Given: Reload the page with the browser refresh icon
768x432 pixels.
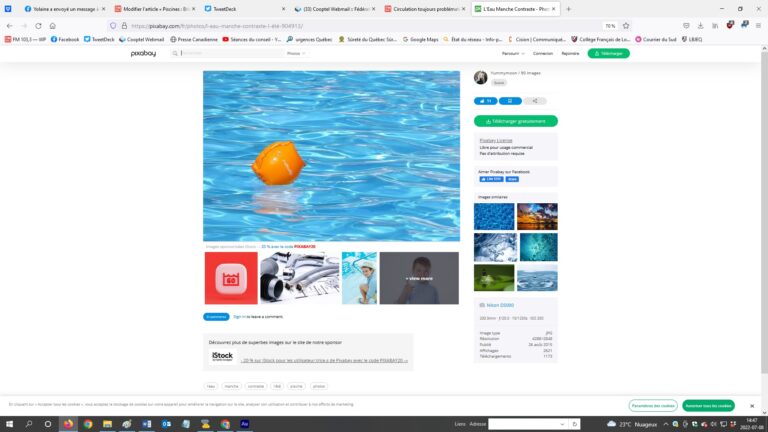Looking at the screenshot, I should pyautogui.click(x=37, y=26).
